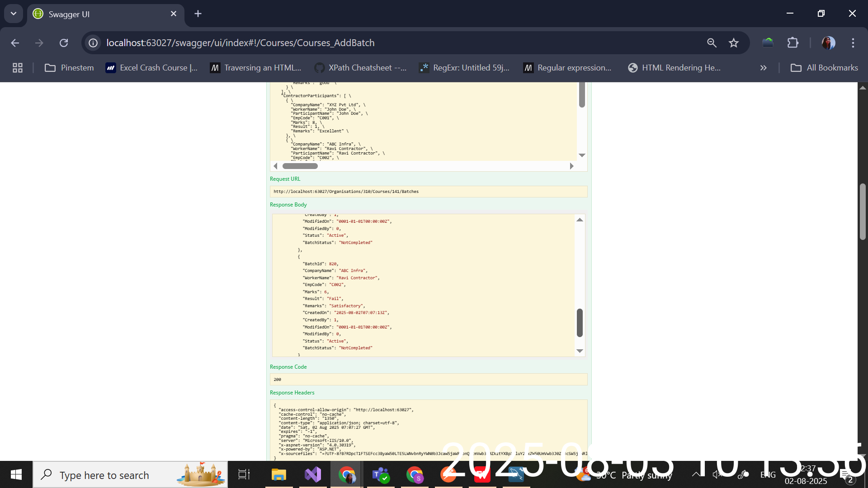Click the response body down scroll arrow

coord(580,351)
